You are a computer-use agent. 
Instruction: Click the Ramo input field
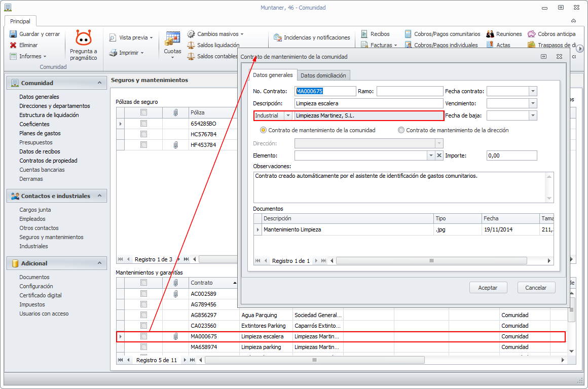tap(410, 91)
